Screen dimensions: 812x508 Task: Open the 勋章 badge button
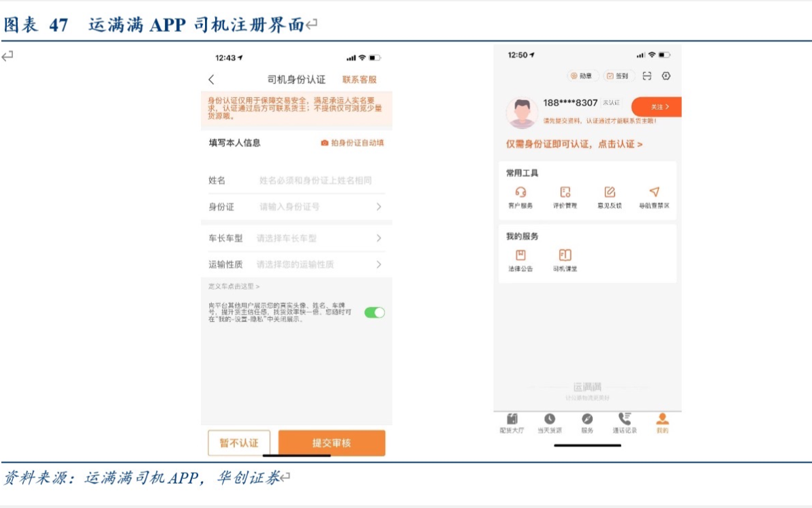point(582,76)
